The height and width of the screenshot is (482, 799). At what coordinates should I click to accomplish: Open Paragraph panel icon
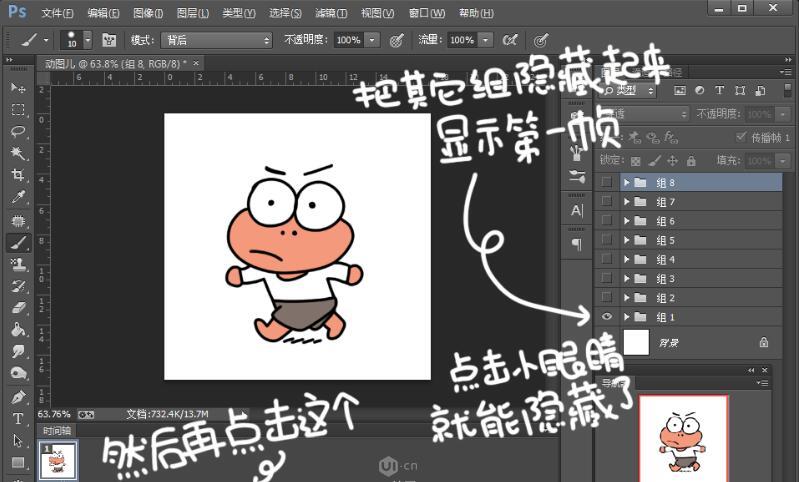[x=577, y=245]
